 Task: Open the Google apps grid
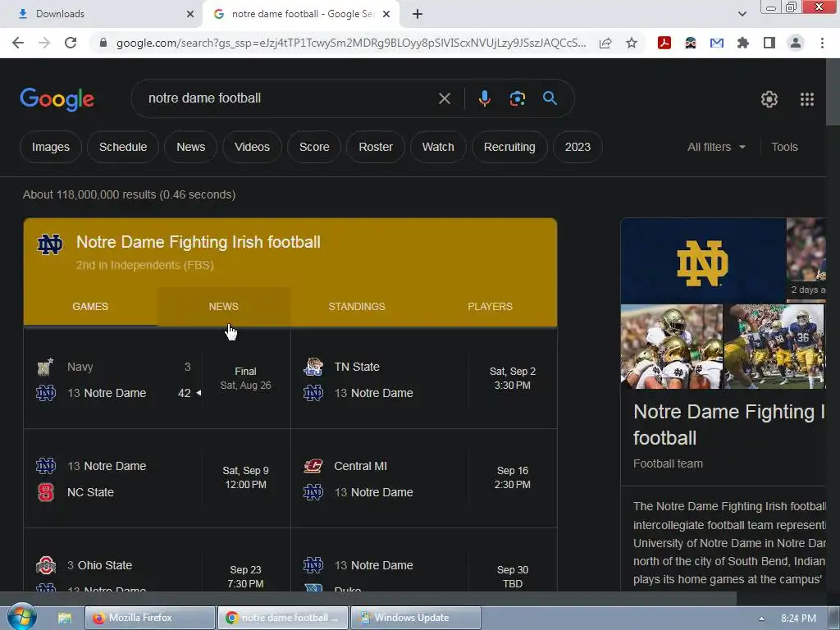pyautogui.click(x=807, y=99)
